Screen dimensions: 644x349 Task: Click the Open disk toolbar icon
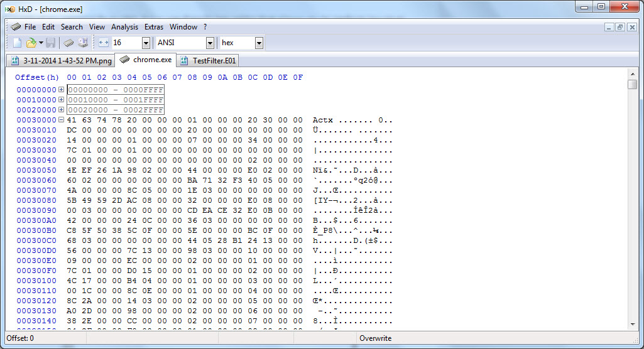coord(83,43)
